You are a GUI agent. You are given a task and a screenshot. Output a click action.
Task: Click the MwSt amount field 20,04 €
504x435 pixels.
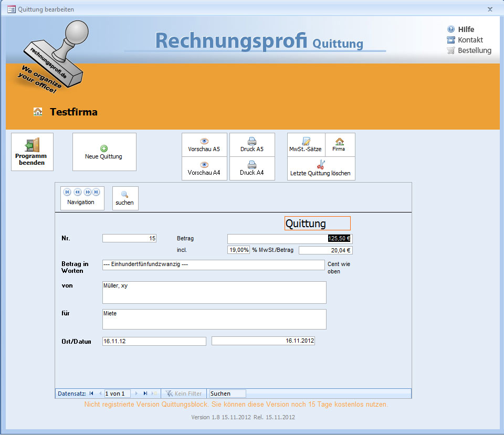(325, 250)
